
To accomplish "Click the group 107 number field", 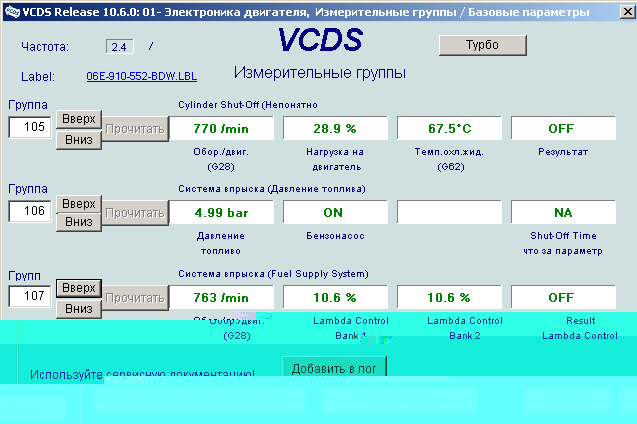I will pos(30,296).
